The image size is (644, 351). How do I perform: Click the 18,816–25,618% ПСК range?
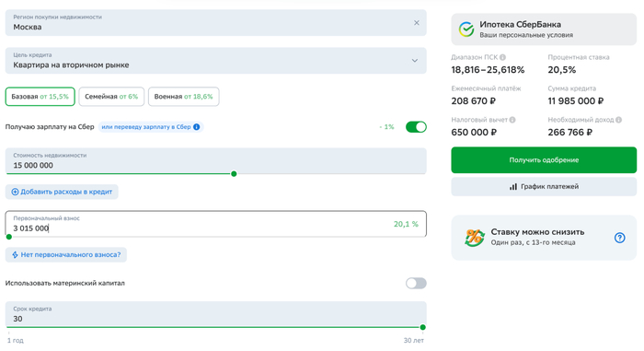488,70
